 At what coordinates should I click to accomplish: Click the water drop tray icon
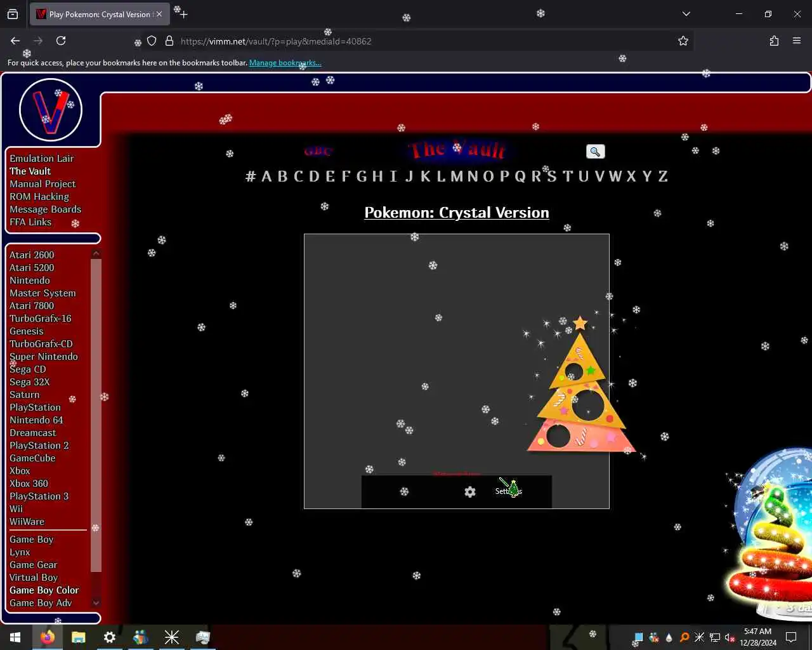[x=669, y=637]
